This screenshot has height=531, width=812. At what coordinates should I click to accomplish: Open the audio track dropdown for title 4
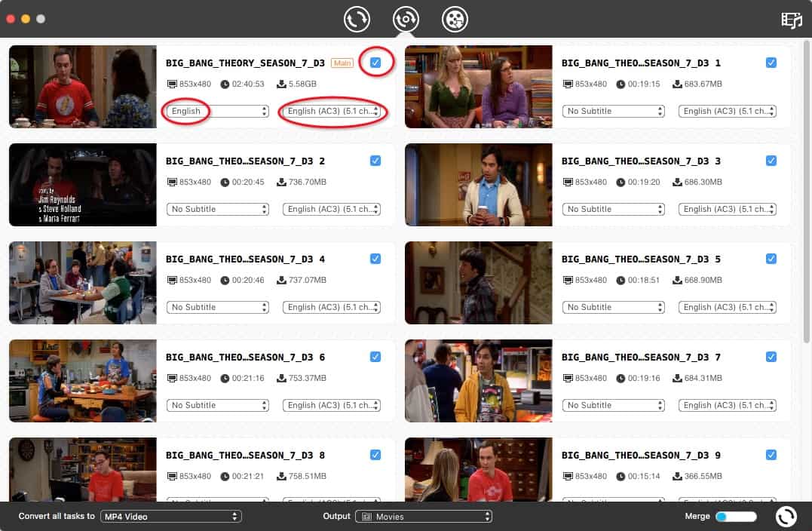(332, 307)
